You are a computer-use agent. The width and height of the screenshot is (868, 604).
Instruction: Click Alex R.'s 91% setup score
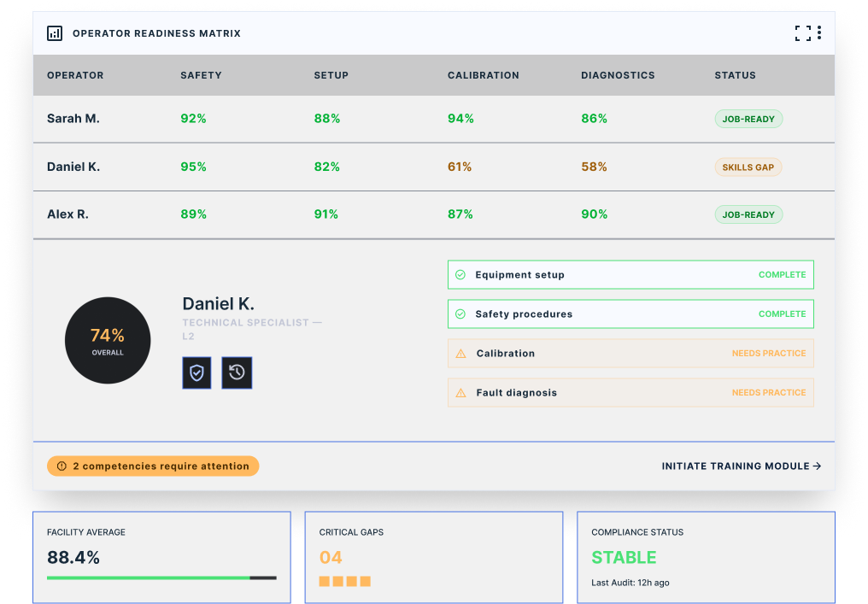(326, 214)
